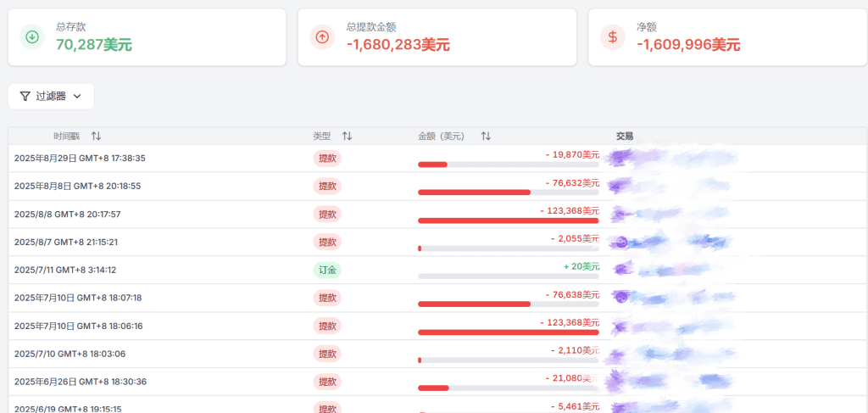868x413 pixels.
Task: Click the red withdrawal arrow icon in 总提款金额 card
Action: 322,36
